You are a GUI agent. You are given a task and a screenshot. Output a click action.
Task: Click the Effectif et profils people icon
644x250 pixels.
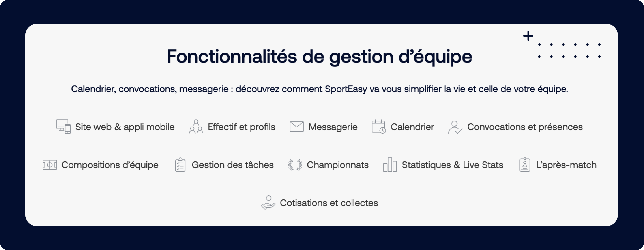pyautogui.click(x=196, y=127)
